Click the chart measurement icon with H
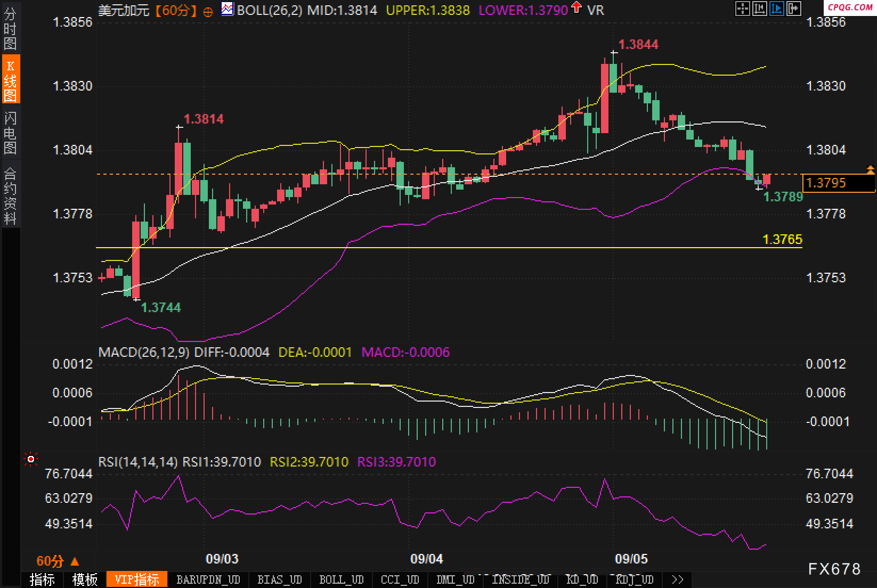 tap(759, 9)
